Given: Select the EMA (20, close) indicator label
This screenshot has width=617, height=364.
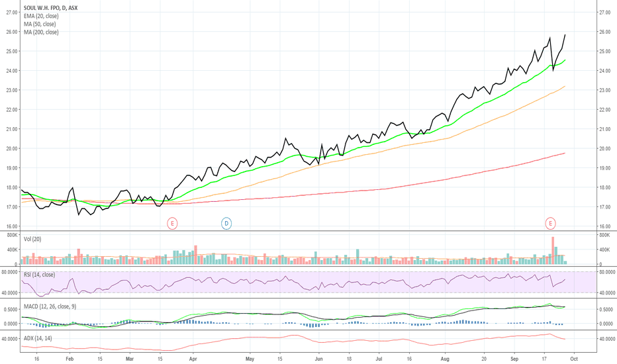Looking at the screenshot, I should point(41,16).
